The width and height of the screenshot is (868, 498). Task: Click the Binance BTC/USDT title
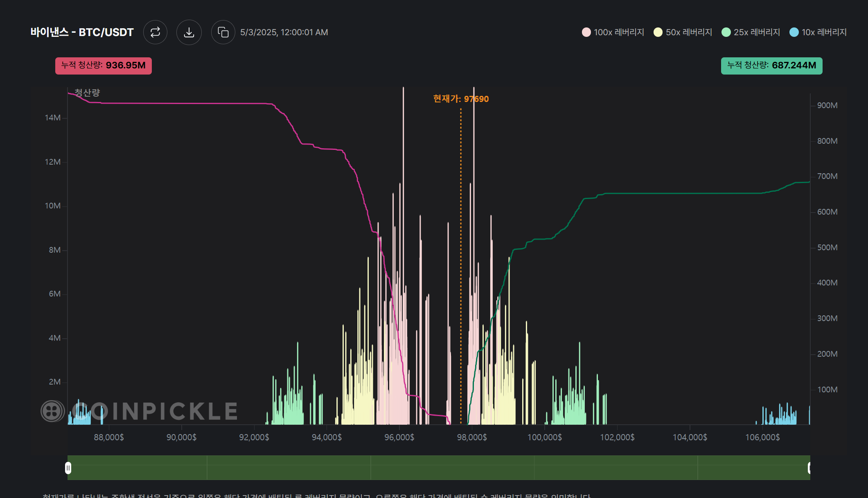pyautogui.click(x=82, y=32)
